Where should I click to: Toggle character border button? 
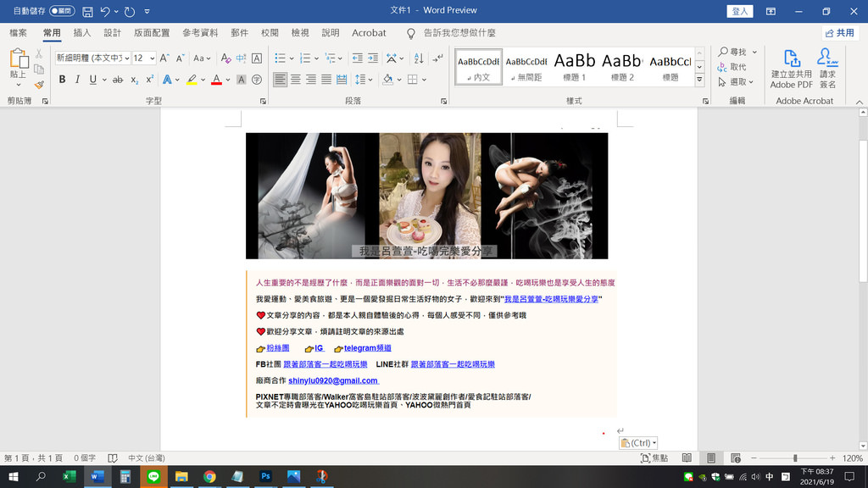tap(256, 58)
